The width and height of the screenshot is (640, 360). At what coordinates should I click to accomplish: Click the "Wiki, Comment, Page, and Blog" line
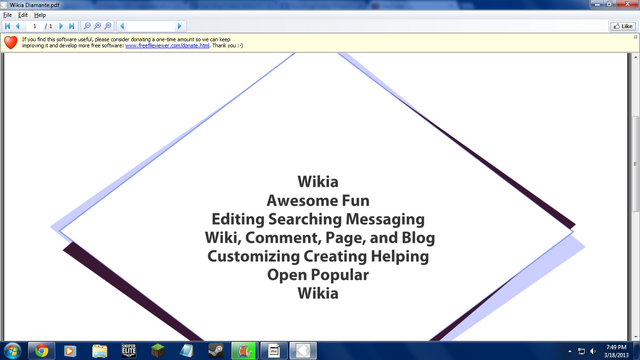[x=320, y=238]
